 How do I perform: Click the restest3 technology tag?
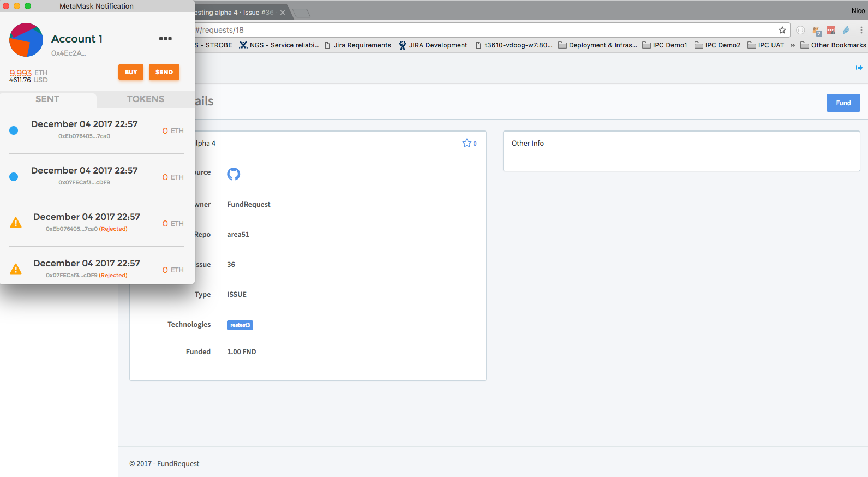click(240, 325)
